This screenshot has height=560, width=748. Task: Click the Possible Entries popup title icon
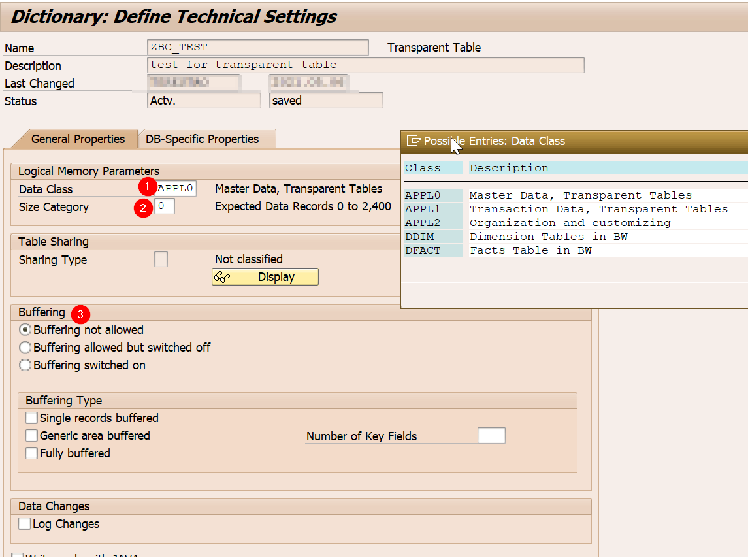point(413,140)
